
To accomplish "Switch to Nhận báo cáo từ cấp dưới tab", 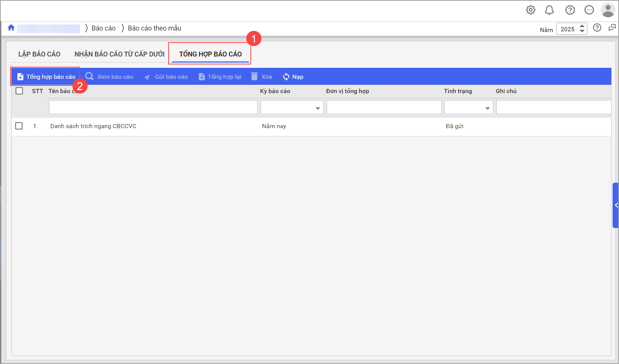I will click(119, 54).
